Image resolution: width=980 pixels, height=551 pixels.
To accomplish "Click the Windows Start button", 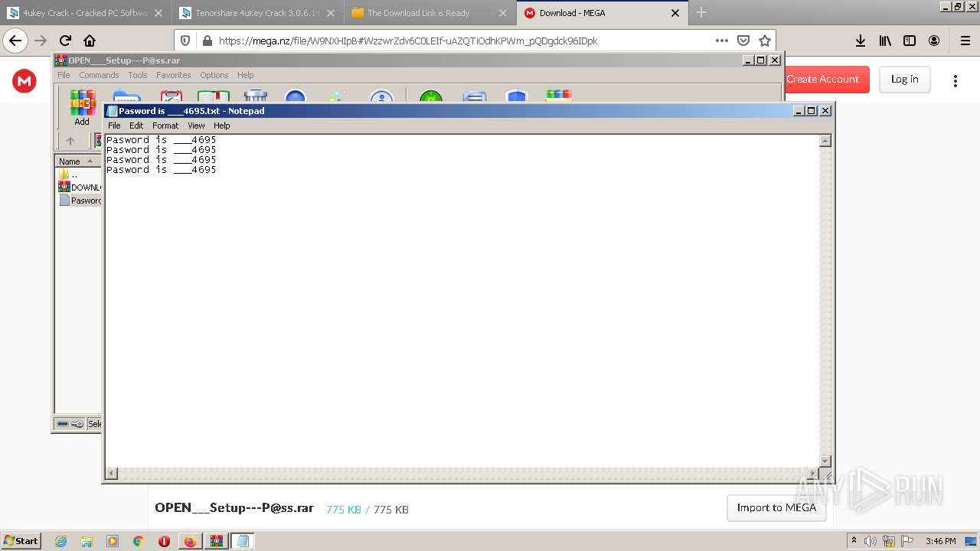I will pos(21,541).
